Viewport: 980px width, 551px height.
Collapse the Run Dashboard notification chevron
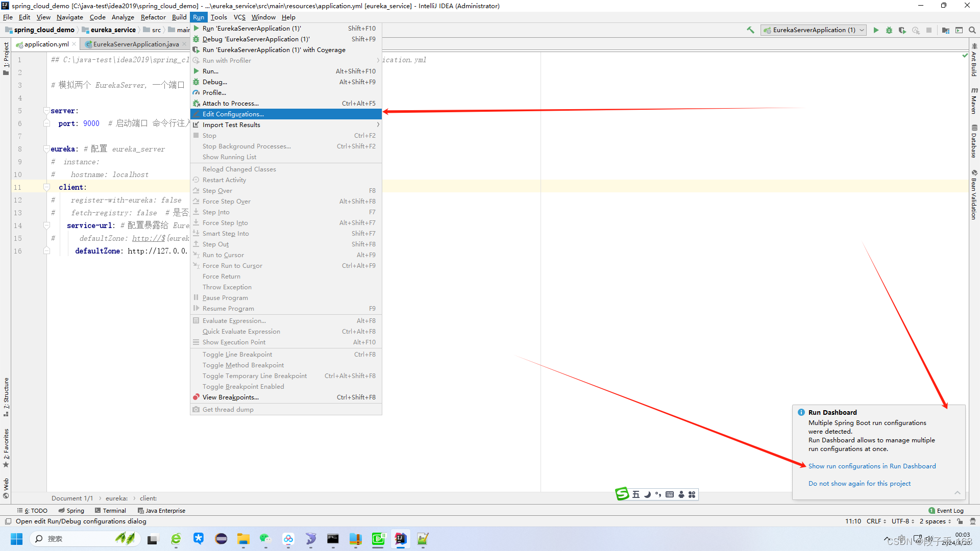click(x=958, y=492)
